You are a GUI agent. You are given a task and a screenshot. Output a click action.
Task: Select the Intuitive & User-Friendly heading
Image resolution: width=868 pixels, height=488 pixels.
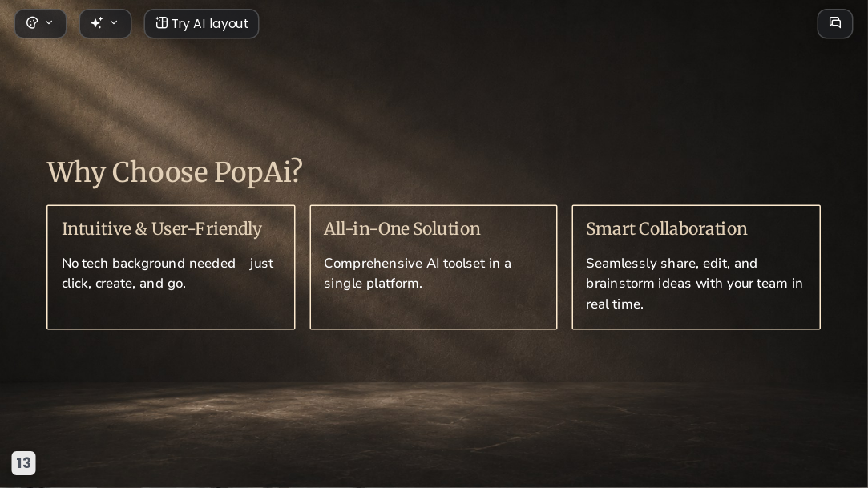point(162,229)
